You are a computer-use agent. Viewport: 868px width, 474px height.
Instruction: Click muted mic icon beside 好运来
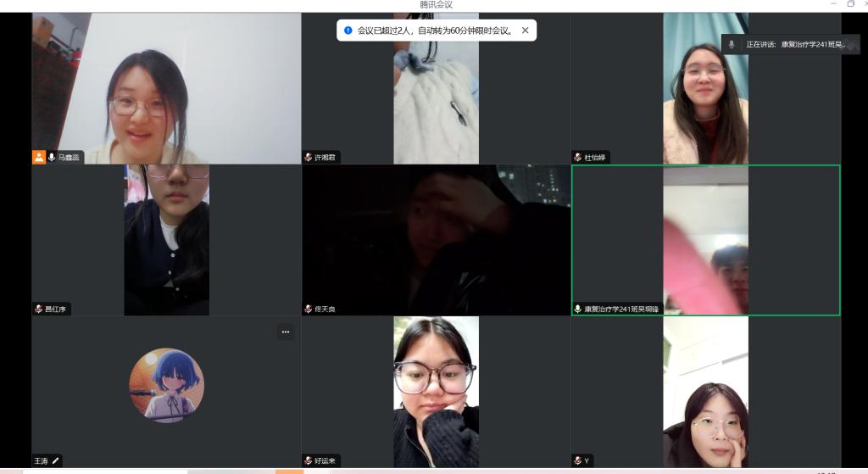coord(309,460)
